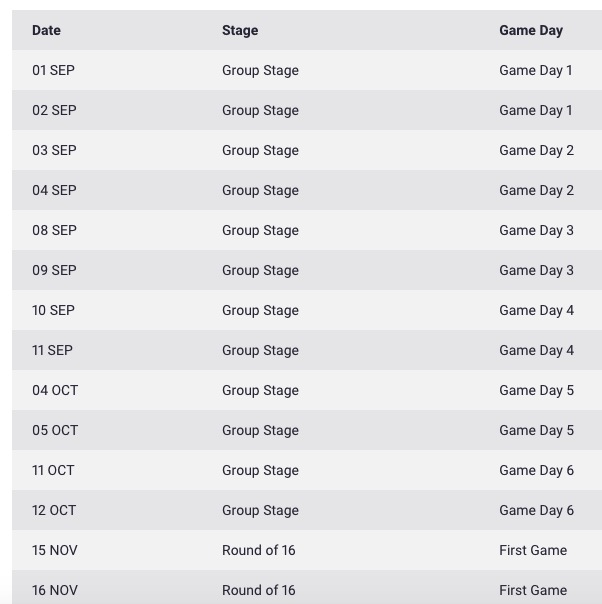Select the 02 SEP date cell

(54, 110)
